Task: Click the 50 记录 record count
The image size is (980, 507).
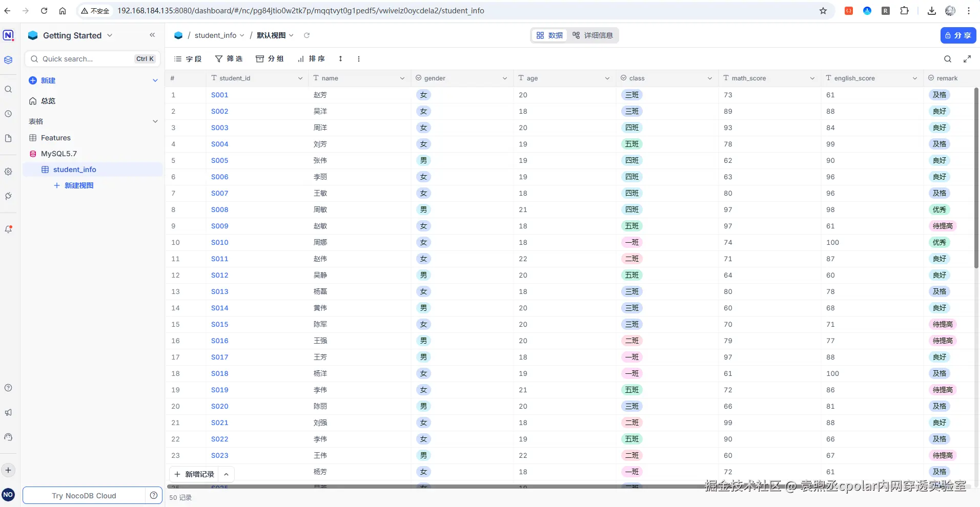Action: [x=180, y=497]
